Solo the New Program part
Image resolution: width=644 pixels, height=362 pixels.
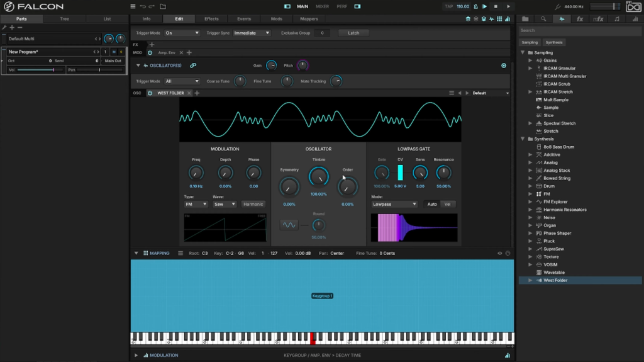click(x=121, y=52)
